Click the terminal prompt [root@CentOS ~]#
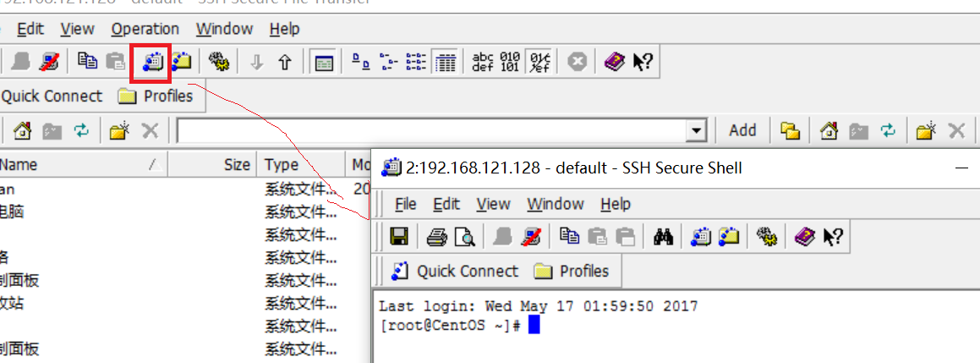The width and height of the screenshot is (980, 363). click(450, 326)
